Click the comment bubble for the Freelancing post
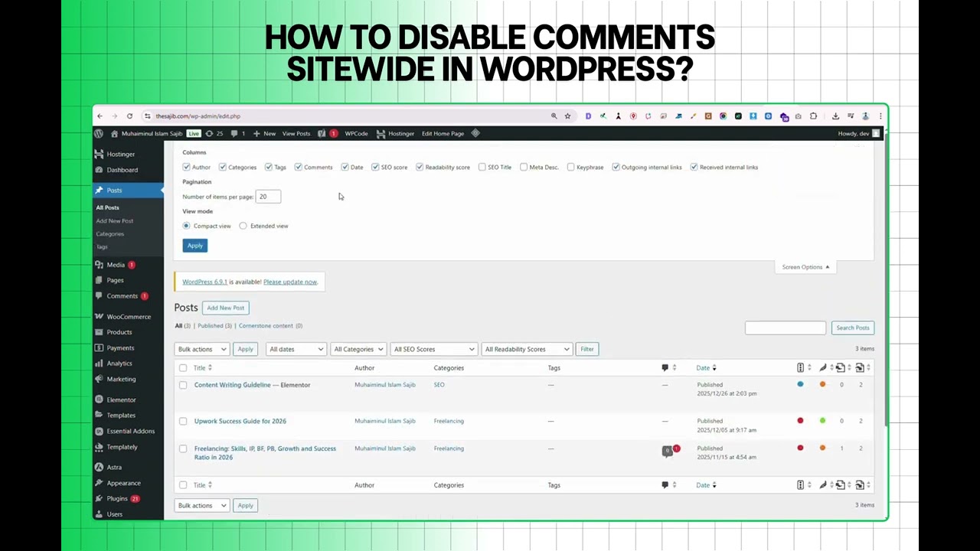The width and height of the screenshot is (980, 551). click(x=668, y=452)
